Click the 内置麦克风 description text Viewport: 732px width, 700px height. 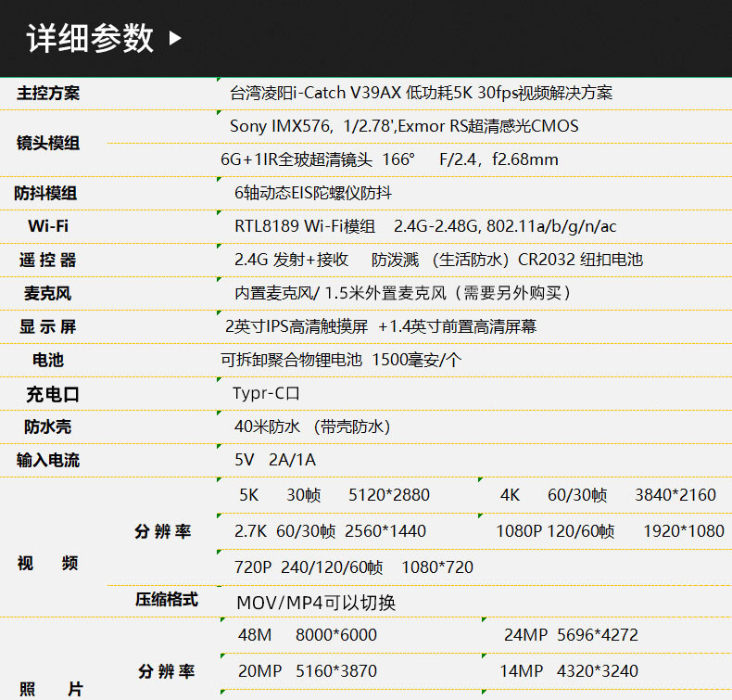pos(402,293)
